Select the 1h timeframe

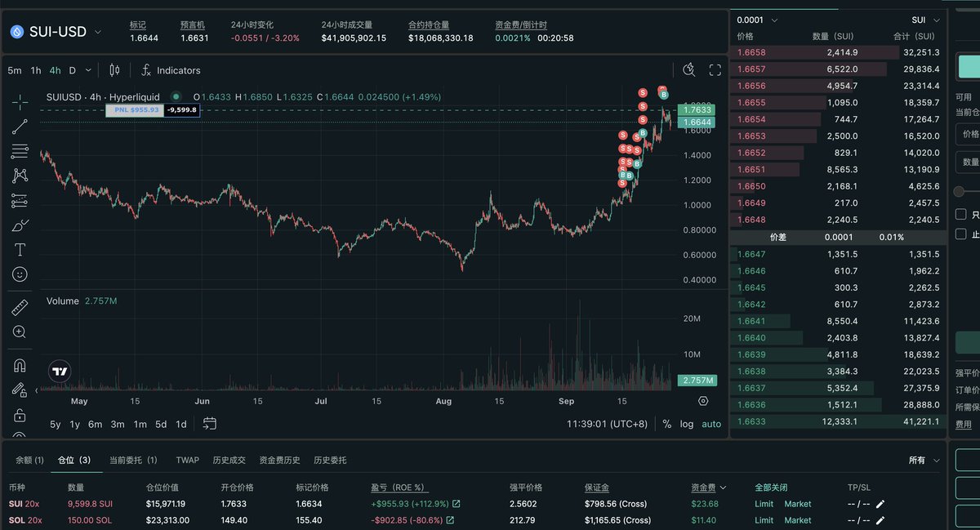pos(36,70)
